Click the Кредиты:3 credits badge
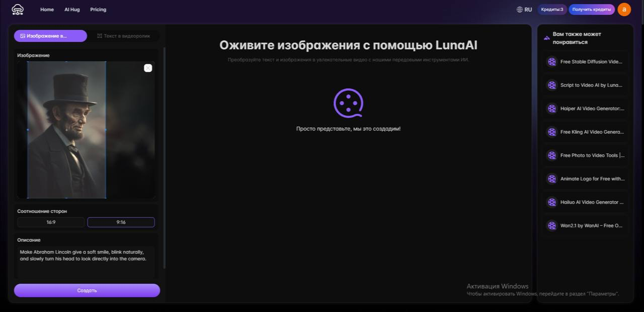 click(552, 10)
